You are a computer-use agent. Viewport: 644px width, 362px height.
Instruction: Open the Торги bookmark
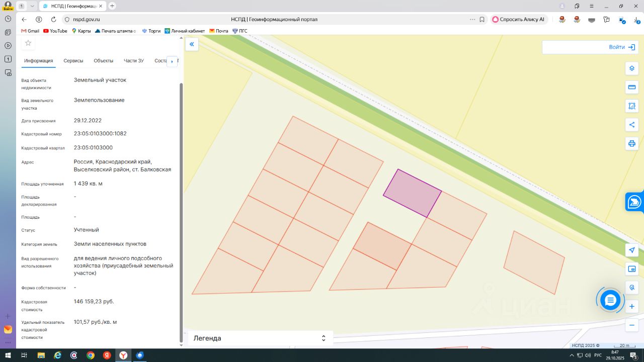(151, 31)
